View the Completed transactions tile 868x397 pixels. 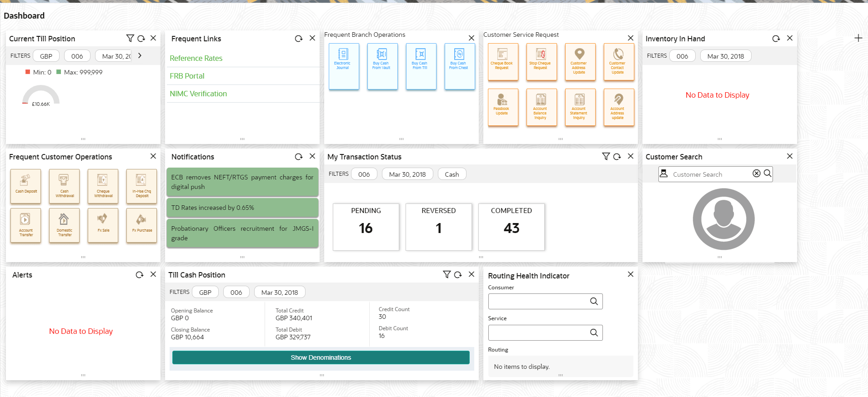[x=511, y=227]
